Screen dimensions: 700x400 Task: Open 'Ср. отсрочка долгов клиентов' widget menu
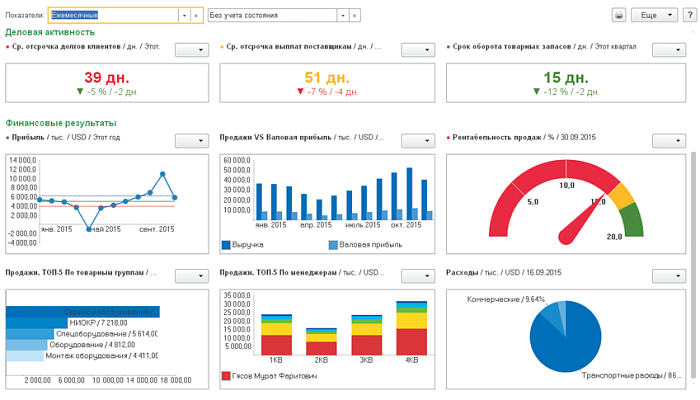tap(190, 50)
